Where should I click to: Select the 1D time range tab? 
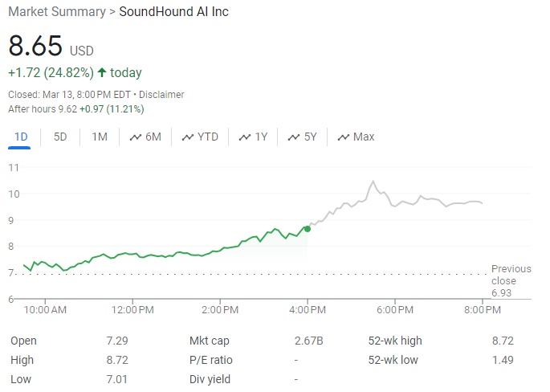coord(21,137)
